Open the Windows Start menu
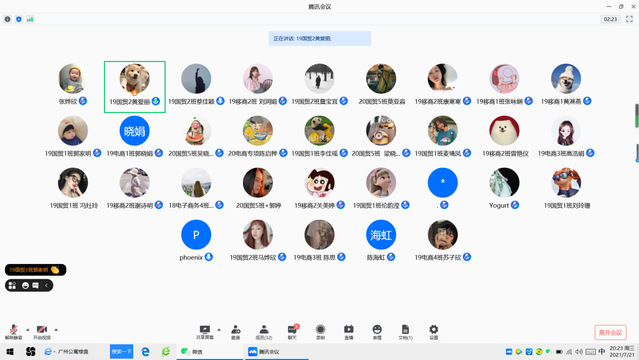Viewport: 639px width, 360px height. 10,351
